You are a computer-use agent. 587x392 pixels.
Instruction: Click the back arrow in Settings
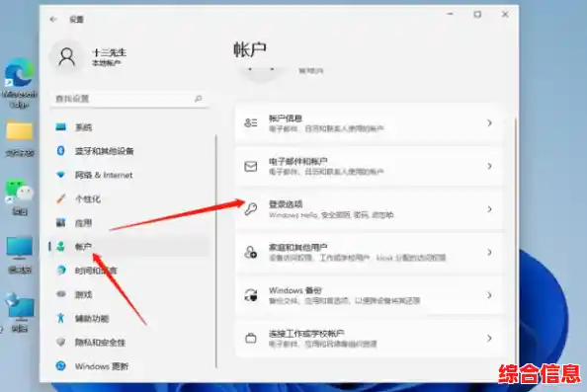pyautogui.click(x=53, y=19)
